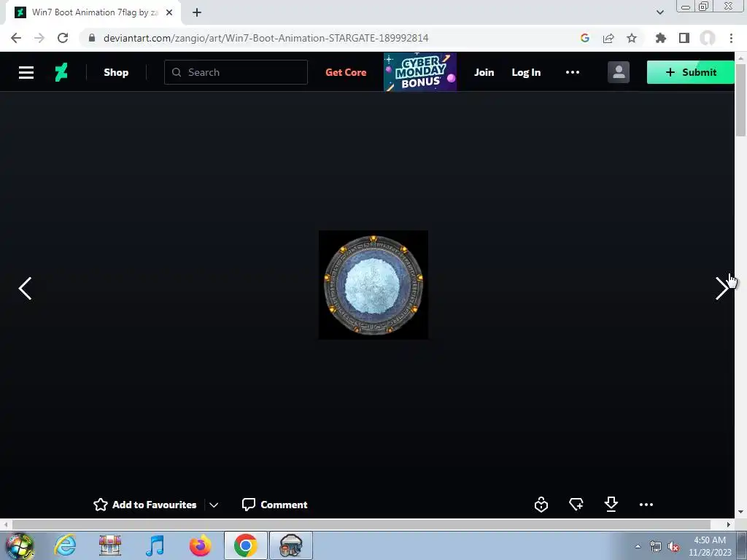
Task: Click the Join button
Action: click(484, 72)
